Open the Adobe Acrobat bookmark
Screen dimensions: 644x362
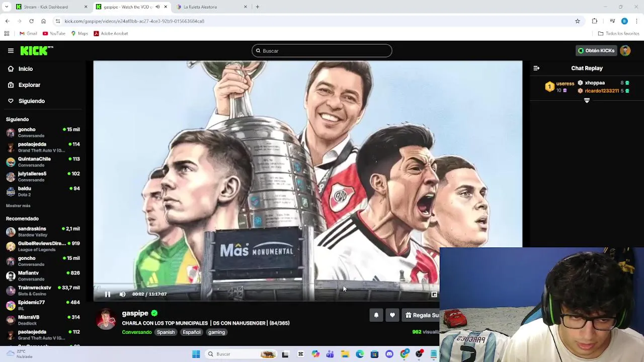(111, 34)
